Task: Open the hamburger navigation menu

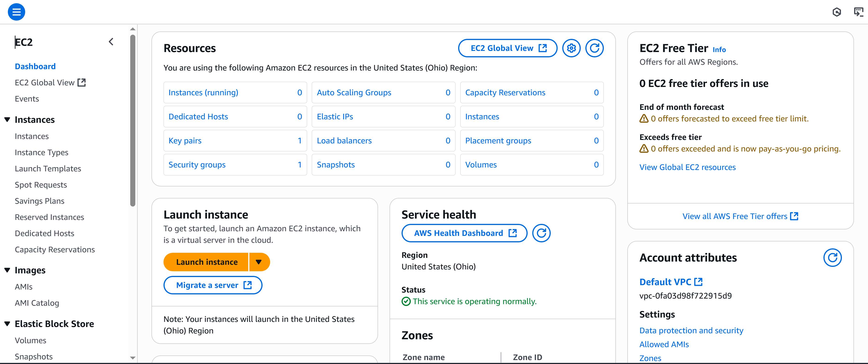Action: 16,12
